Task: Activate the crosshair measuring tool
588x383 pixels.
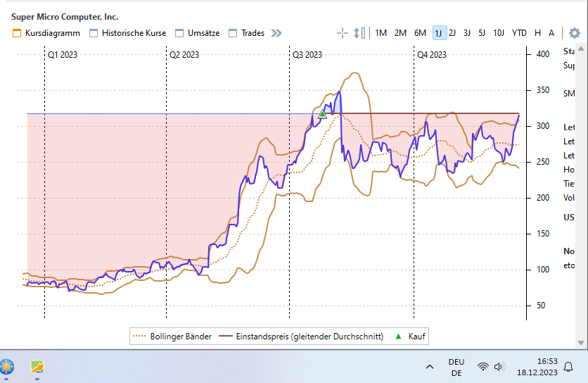Action: (342, 33)
